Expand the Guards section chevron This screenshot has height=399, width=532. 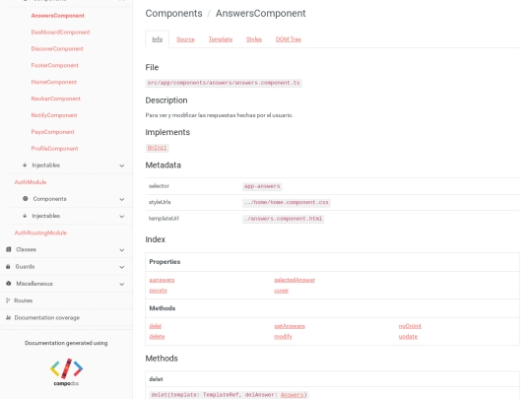click(x=122, y=267)
